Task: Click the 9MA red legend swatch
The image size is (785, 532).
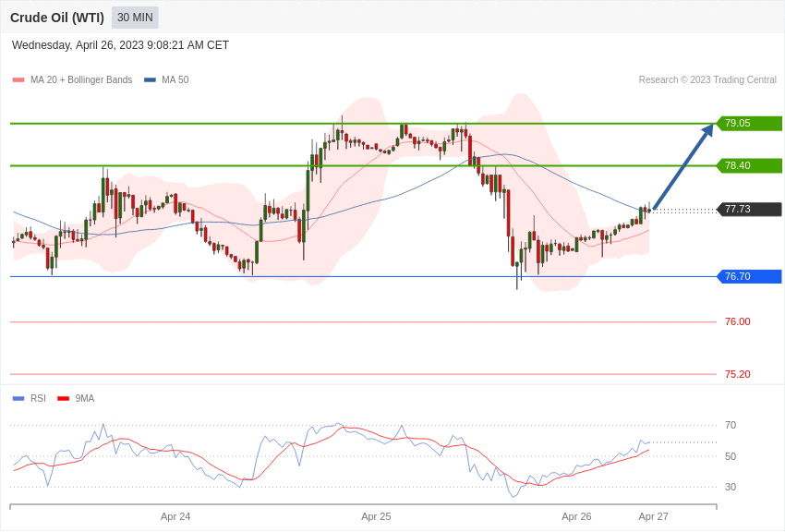Action: tap(63, 399)
